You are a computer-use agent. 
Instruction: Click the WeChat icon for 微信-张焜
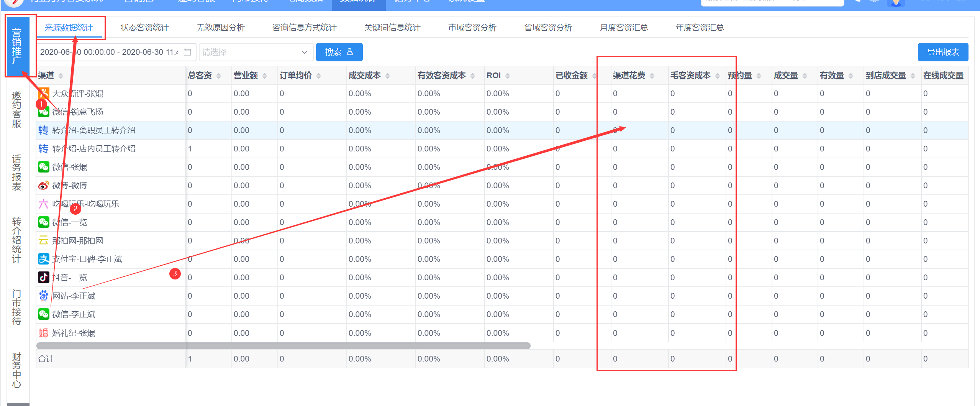pos(43,167)
